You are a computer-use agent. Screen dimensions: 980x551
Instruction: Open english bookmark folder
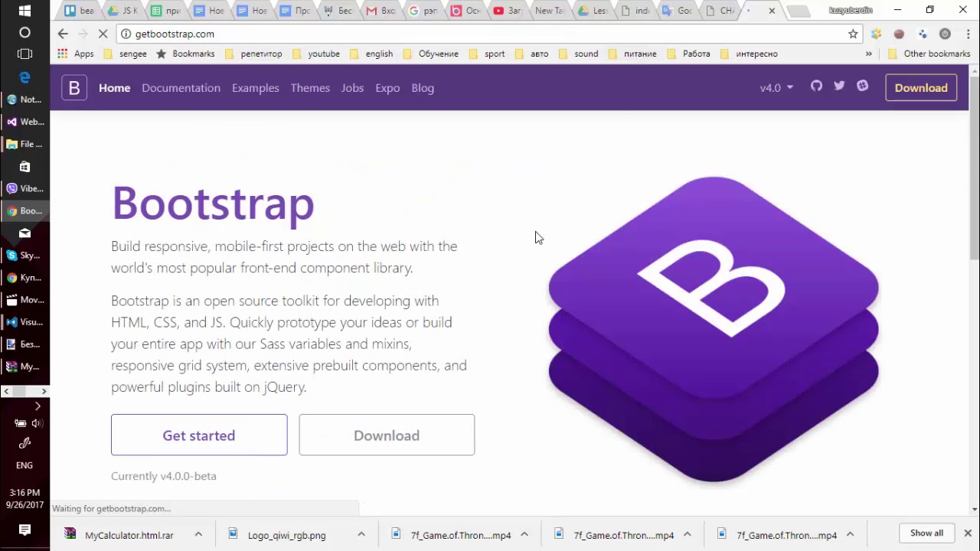pos(371,54)
